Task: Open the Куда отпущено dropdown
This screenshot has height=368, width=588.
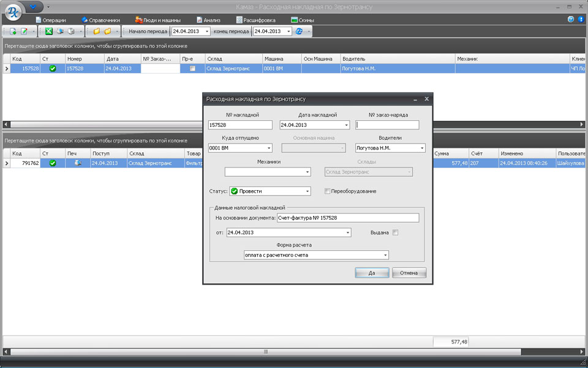Action: (269, 148)
